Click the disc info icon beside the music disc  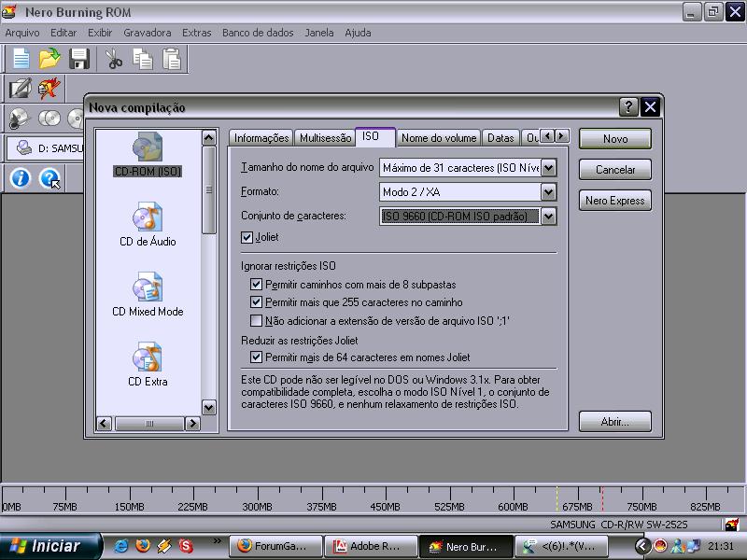[49, 119]
